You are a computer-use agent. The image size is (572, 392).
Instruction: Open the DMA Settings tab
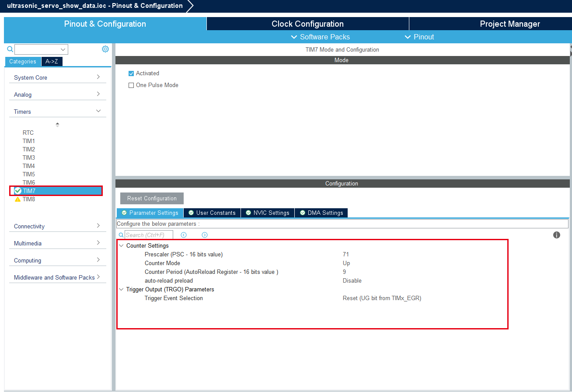coord(321,213)
